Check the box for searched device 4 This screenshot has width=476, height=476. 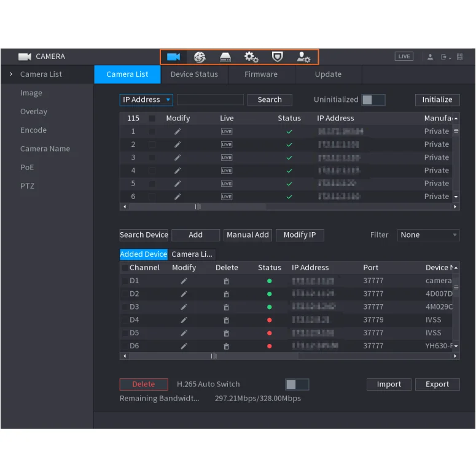(x=152, y=171)
